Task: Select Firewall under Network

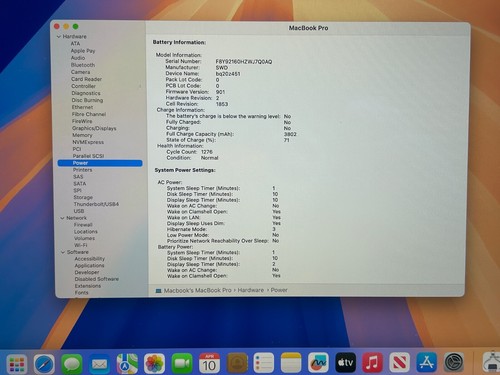Action: tap(83, 225)
